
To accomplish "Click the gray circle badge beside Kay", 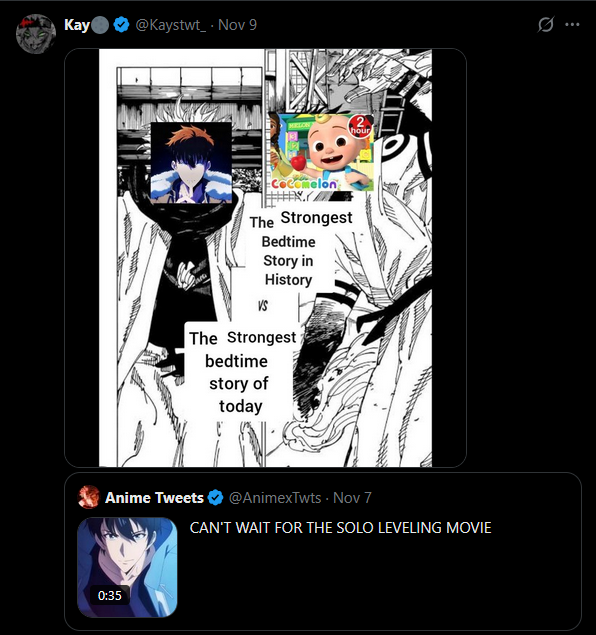I will point(100,25).
